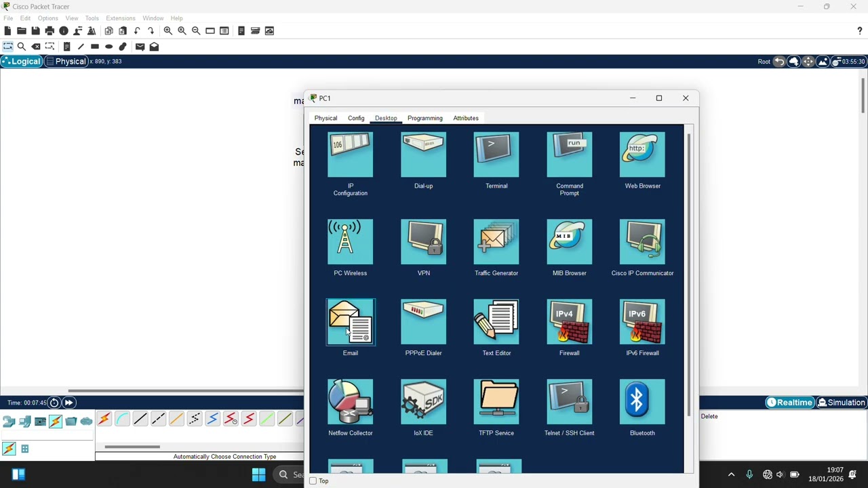
Task: Click the Delete button in the bottom panel
Action: click(x=709, y=416)
